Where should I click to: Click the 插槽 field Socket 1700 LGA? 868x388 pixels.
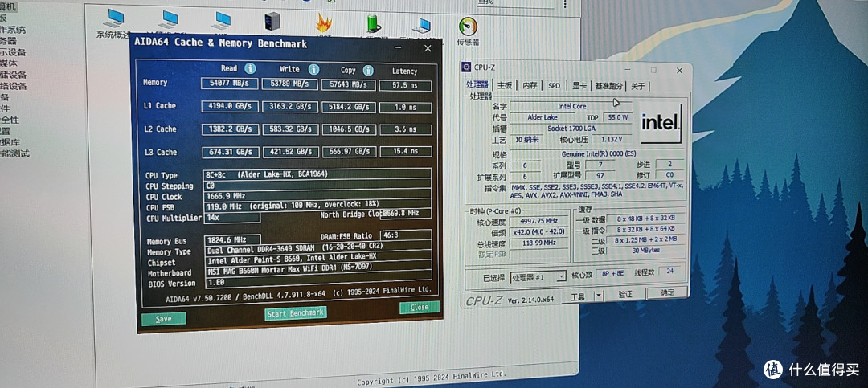click(571, 129)
